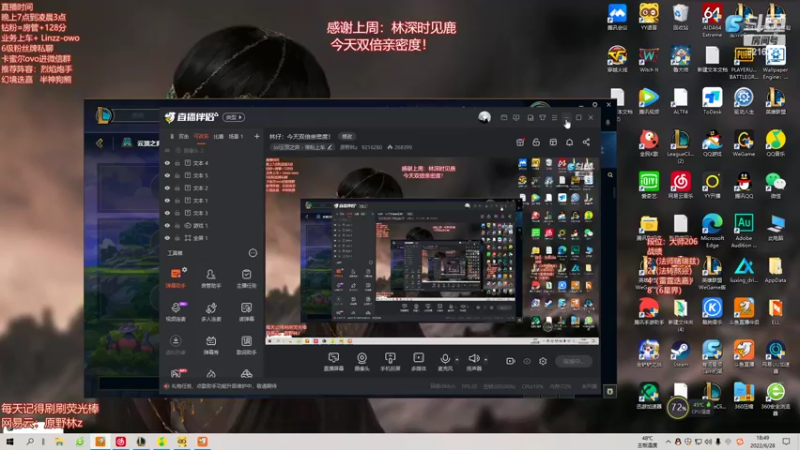The width and height of the screenshot is (800, 450).
Task: Click the 修改 button beside the stream title
Action: point(347,137)
